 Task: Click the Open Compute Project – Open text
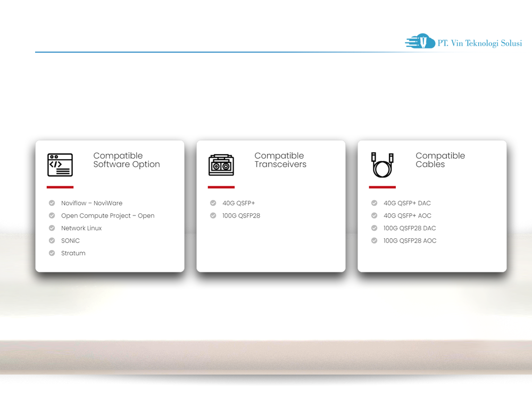tap(108, 216)
